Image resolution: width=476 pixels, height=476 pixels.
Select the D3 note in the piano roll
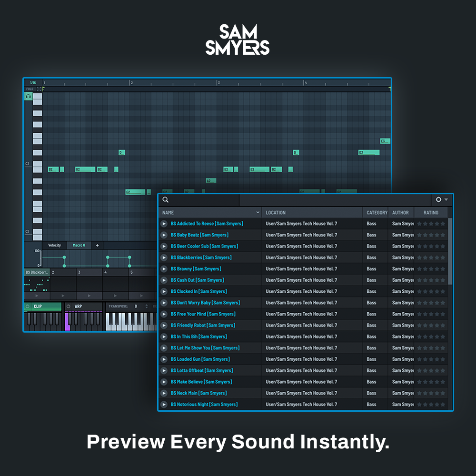[x=369, y=152]
